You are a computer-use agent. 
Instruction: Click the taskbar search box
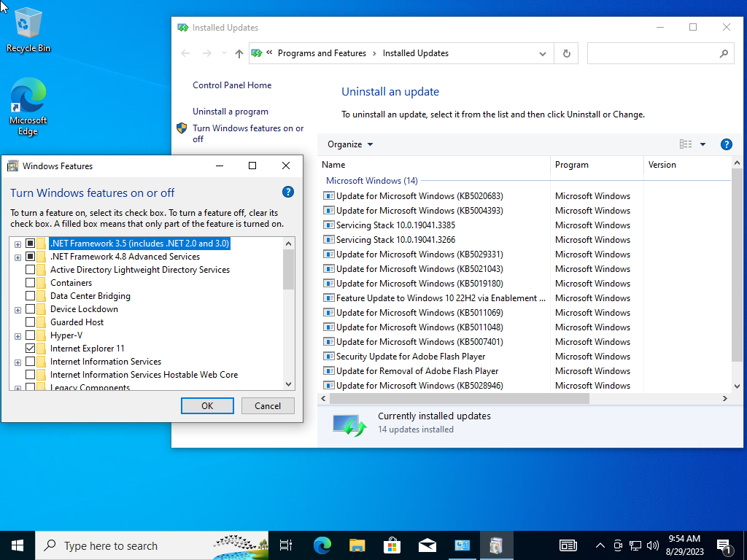pyautogui.click(x=152, y=545)
